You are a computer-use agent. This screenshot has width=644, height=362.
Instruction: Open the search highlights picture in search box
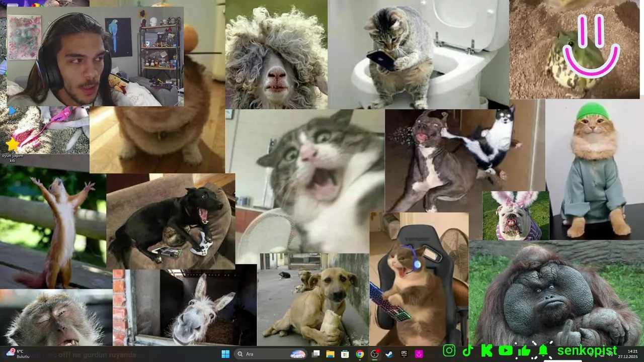298,354
